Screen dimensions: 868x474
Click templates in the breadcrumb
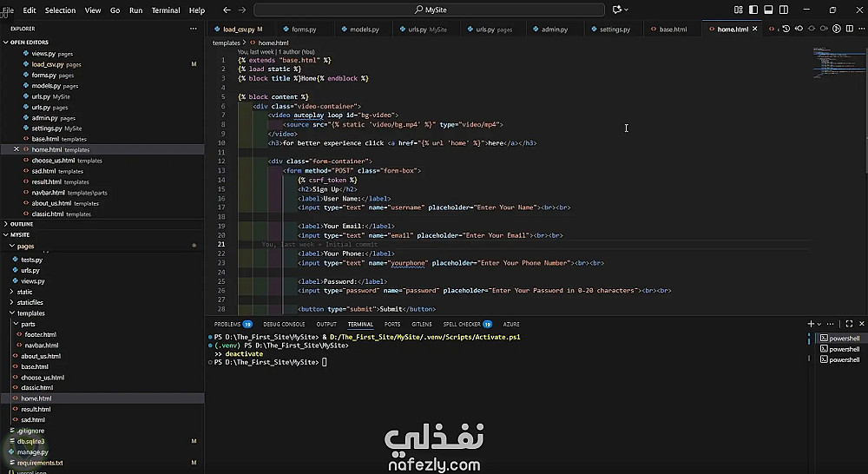(x=227, y=43)
